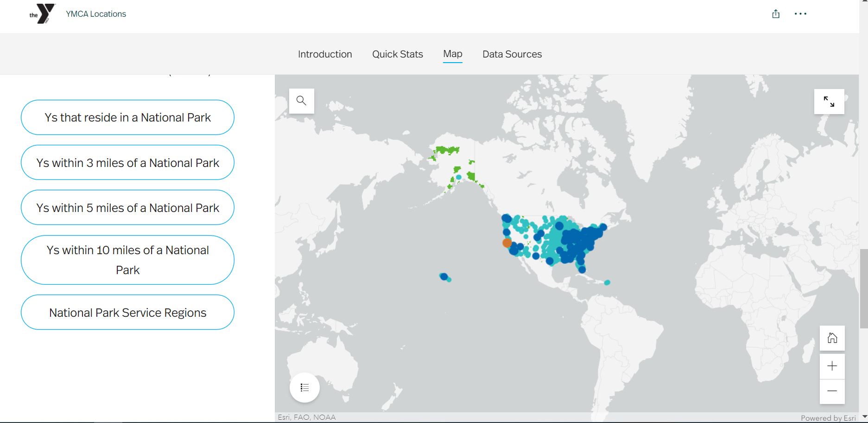Viewport: 868px width, 423px height.
Task: Zoom in on the map
Action: pyautogui.click(x=832, y=366)
